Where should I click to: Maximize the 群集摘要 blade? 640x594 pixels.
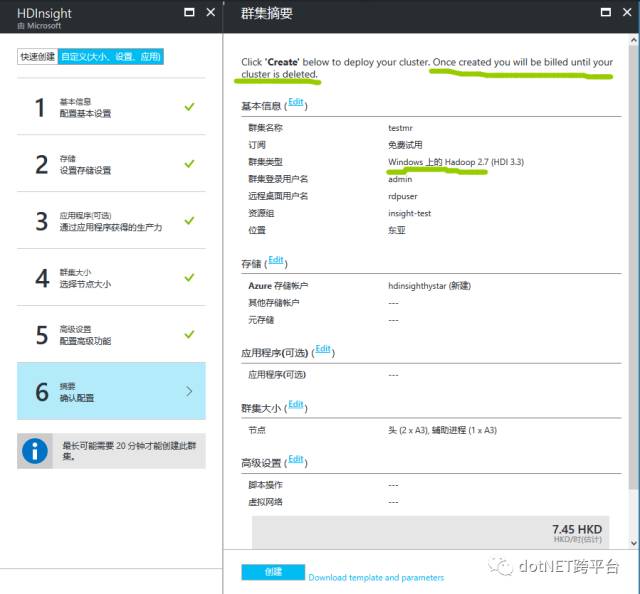[606, 12]
